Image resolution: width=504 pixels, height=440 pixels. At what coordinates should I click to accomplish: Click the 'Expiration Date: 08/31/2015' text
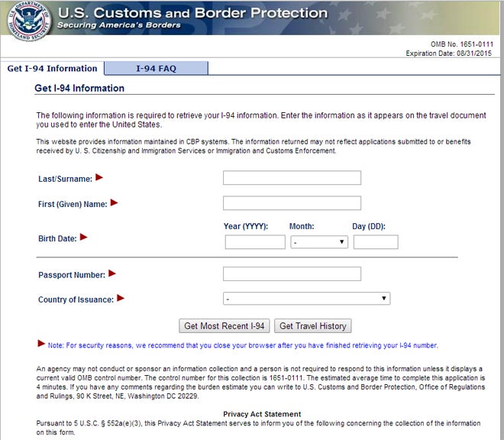pos(449,53)
